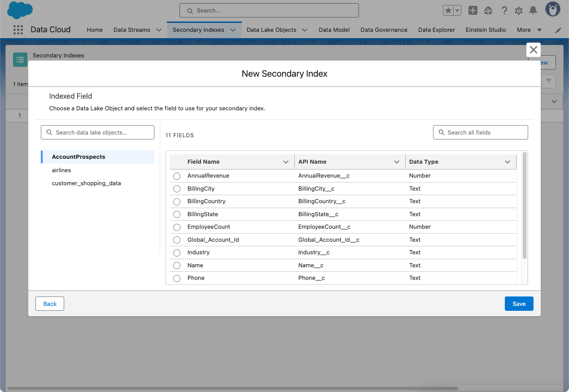Click the Secondary Indexes list icon
569x392 pixels.
tap(20, 60)
